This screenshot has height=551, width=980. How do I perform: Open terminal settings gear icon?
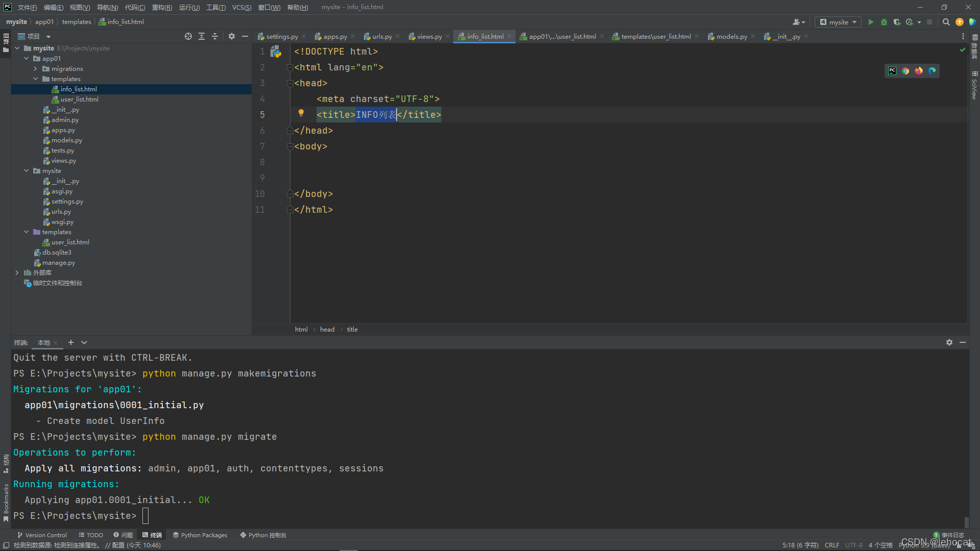(x=949, y=342)
